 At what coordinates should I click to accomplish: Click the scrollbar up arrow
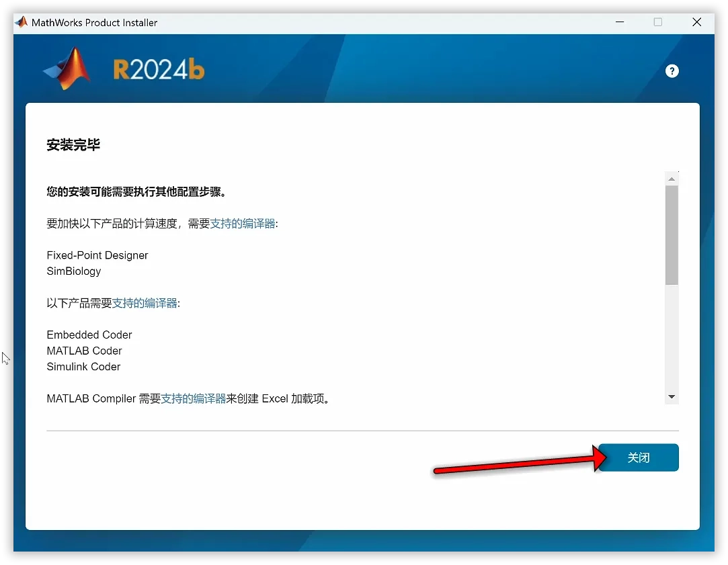point(672,179)
